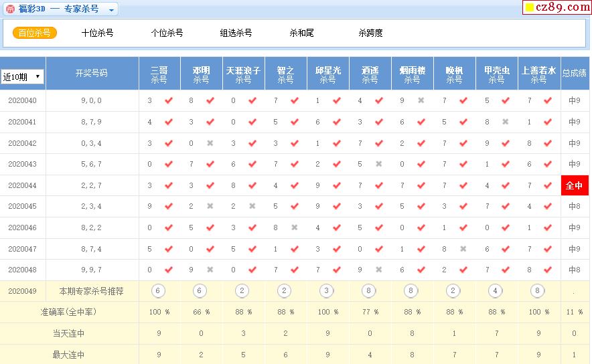The image size is (592, 364).
Task: Click 逍遥's circled recommendation number 8
Action: (368, 291)
